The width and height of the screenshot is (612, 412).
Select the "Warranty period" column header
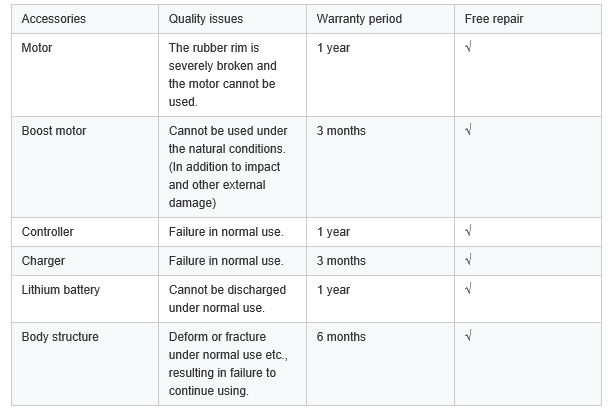[x=357, y=19]
